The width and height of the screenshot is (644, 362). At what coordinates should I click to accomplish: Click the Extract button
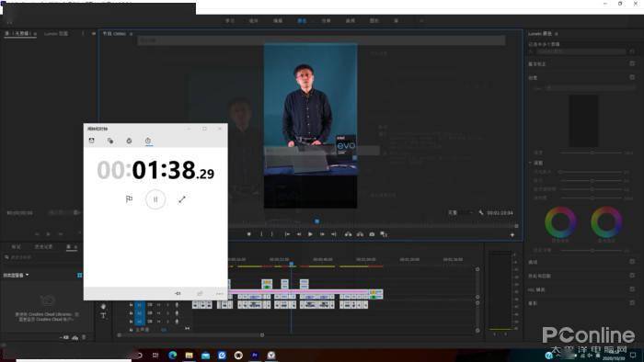tap(361, 234)
